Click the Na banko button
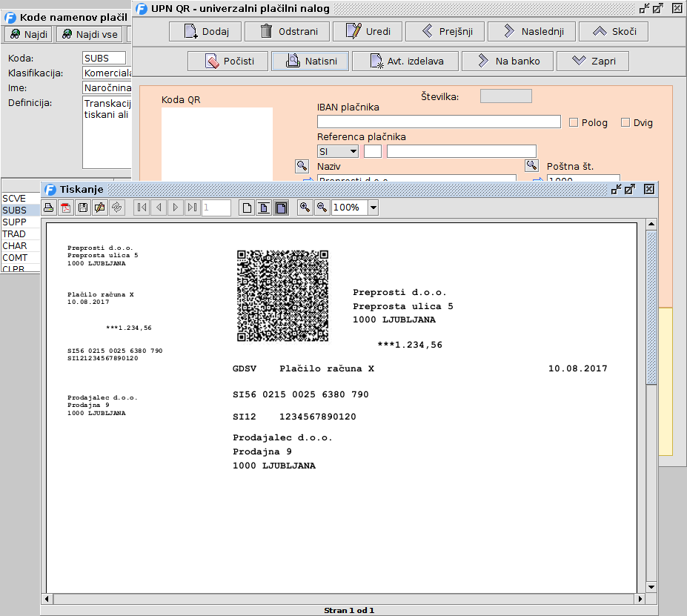This screenshot has height=616, width=687. [508, 61]
